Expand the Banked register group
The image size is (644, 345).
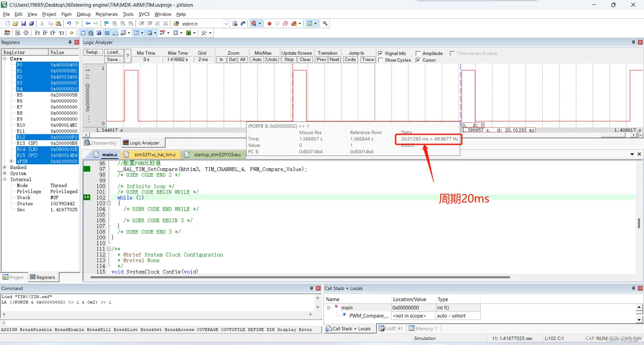tap(5, 167)
